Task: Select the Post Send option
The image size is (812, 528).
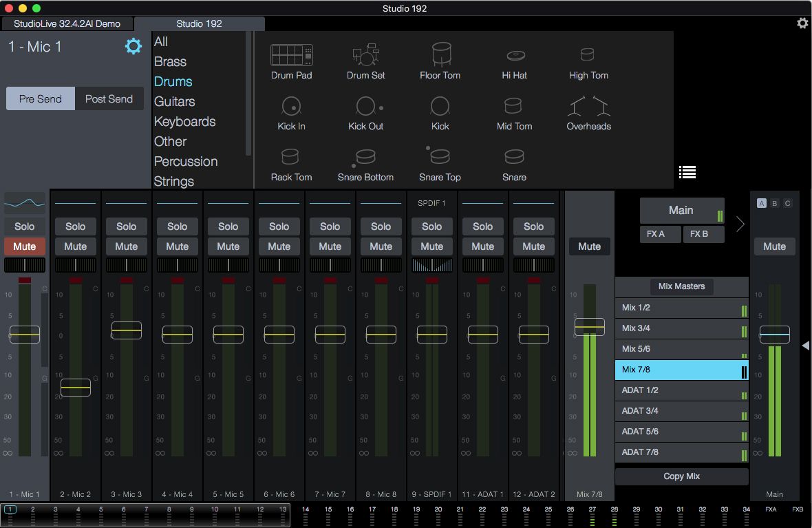Action: [x=109, y=98]
